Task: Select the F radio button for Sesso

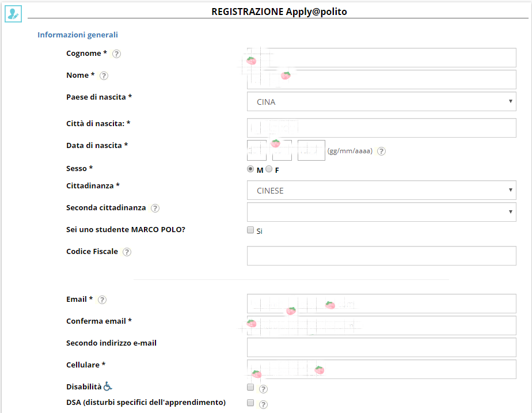Action: click(x=269, y=169)
